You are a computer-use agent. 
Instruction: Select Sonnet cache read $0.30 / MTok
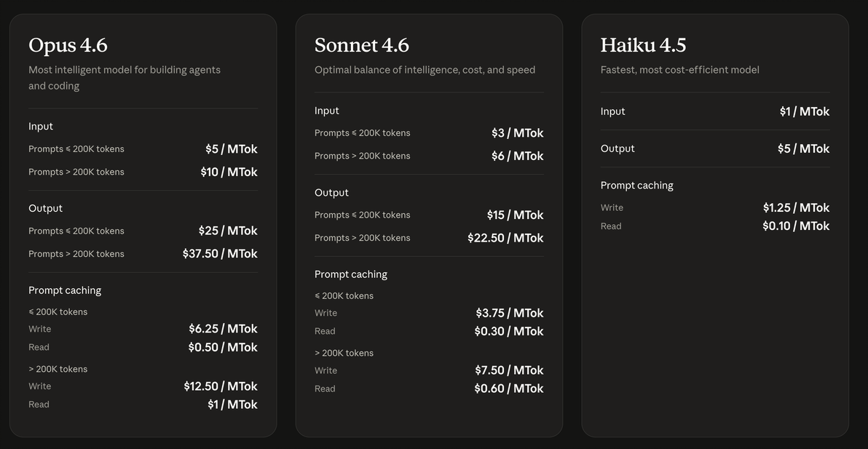509,331
